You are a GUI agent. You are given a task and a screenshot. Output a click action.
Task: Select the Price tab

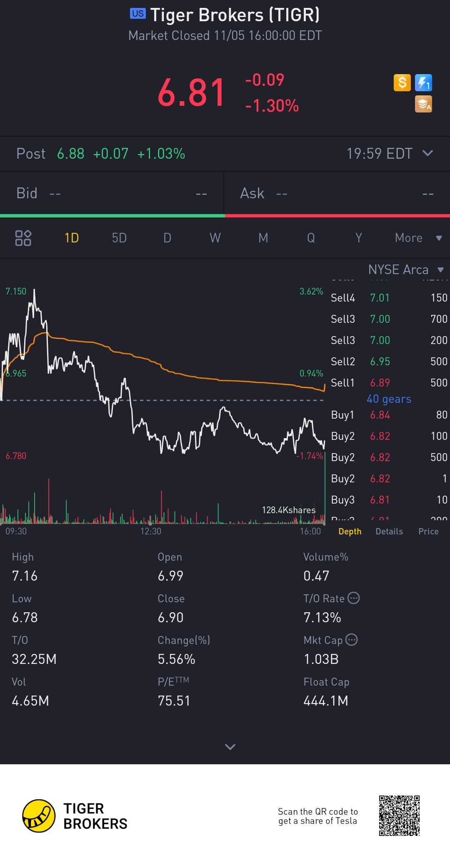(428, 531)
